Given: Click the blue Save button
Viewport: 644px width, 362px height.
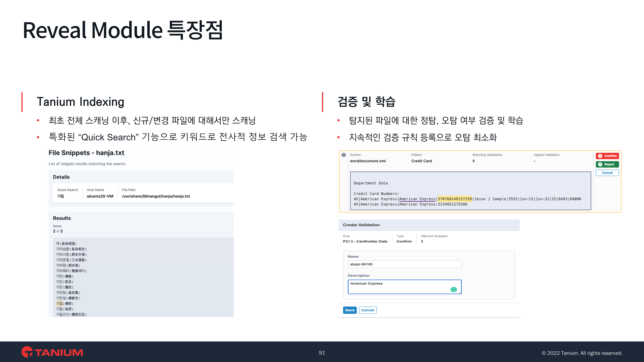Looking at the screenshot, I should click(349, 310).
